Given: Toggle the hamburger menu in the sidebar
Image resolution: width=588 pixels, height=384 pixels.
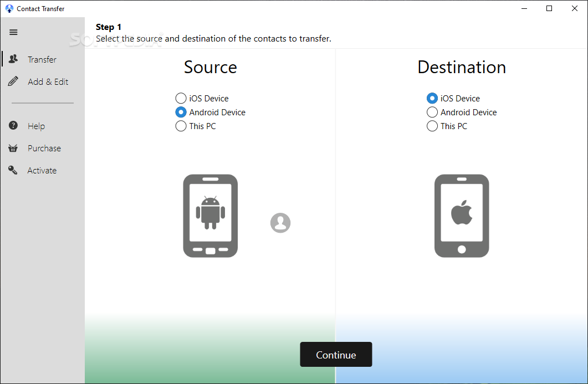Looking at the screenshot, I should coord(13,32).
